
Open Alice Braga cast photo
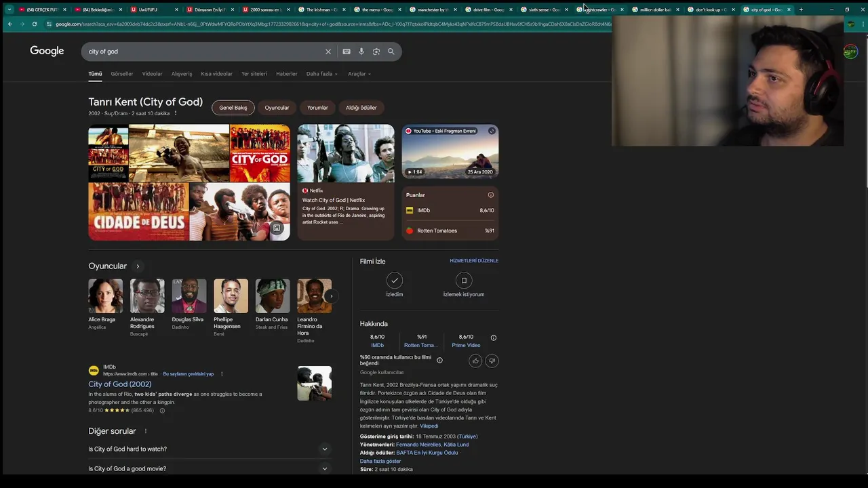[106, 296]
